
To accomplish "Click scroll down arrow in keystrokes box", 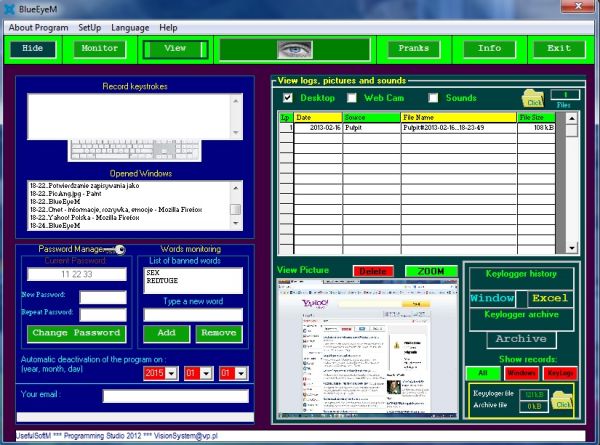I will pos(236,132).
